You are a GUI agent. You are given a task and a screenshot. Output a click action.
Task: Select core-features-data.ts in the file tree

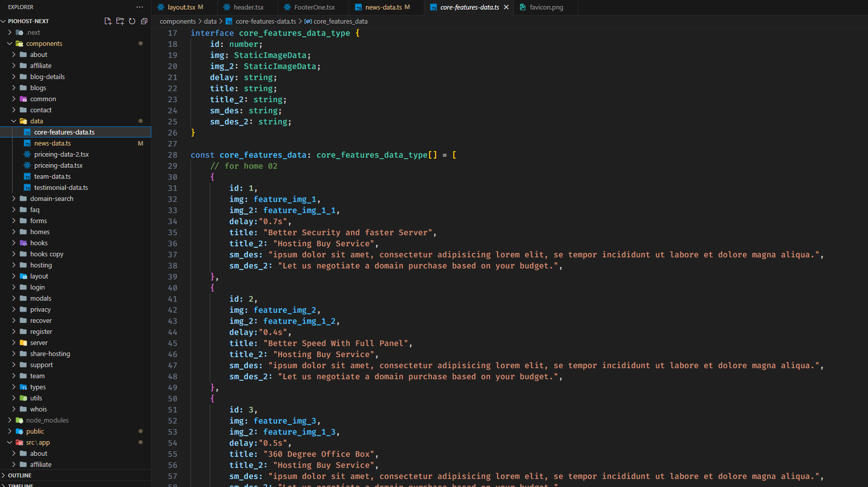pyautogui.click(x=76, y=132)
